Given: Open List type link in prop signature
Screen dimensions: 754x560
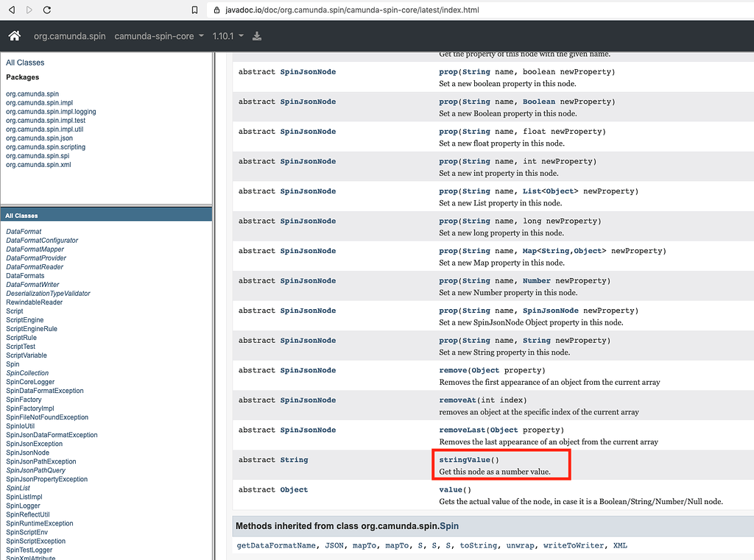Looking at the screenshot, I should [x=532, y=191].
